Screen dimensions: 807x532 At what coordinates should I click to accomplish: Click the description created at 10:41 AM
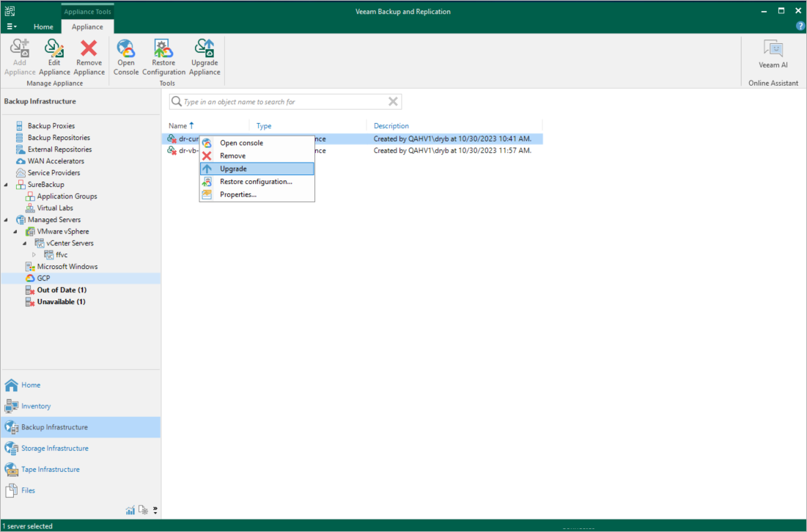click(452, 139)
